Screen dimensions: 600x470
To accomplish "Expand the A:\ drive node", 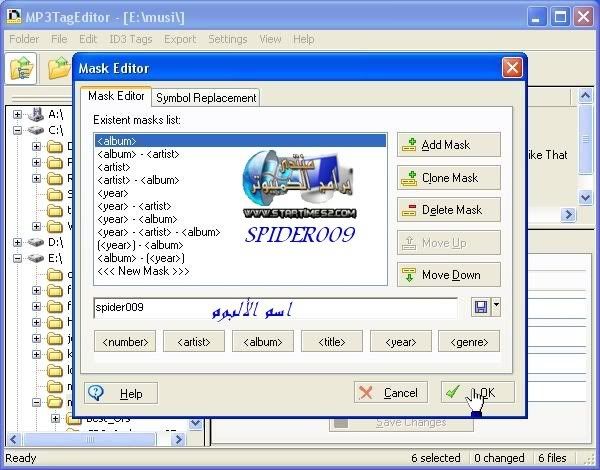I will pyautogui.click(x=17, y=114).
